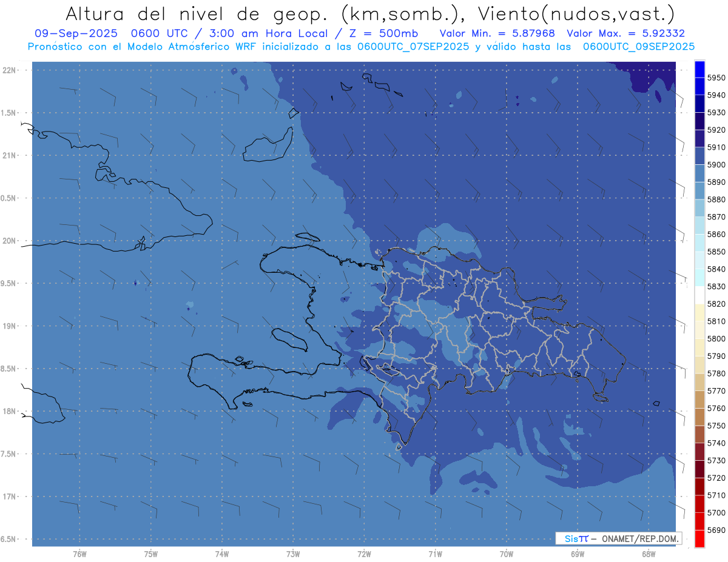Viewport: 728px width, 562px height.
Task: Click the '5820' color bar label
Action: click(716, 304)
